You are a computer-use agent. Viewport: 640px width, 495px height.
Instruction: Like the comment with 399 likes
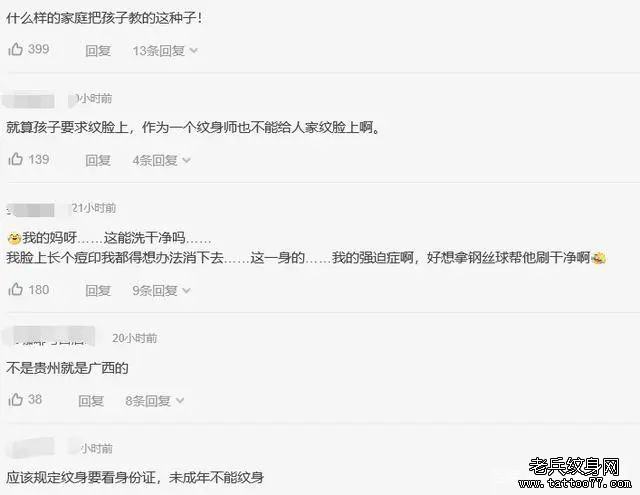tap(16, 49)
